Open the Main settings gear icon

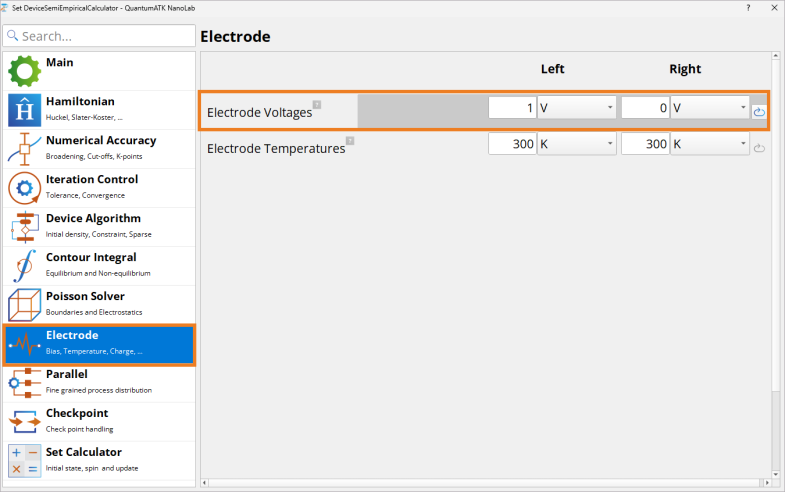[24, 71]
